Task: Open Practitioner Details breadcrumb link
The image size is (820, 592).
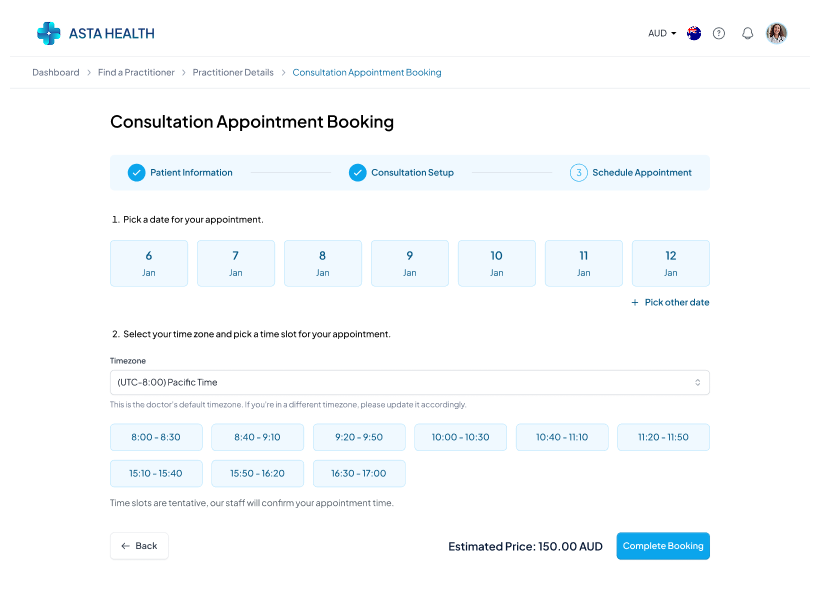Action: (x=233, y=72)
